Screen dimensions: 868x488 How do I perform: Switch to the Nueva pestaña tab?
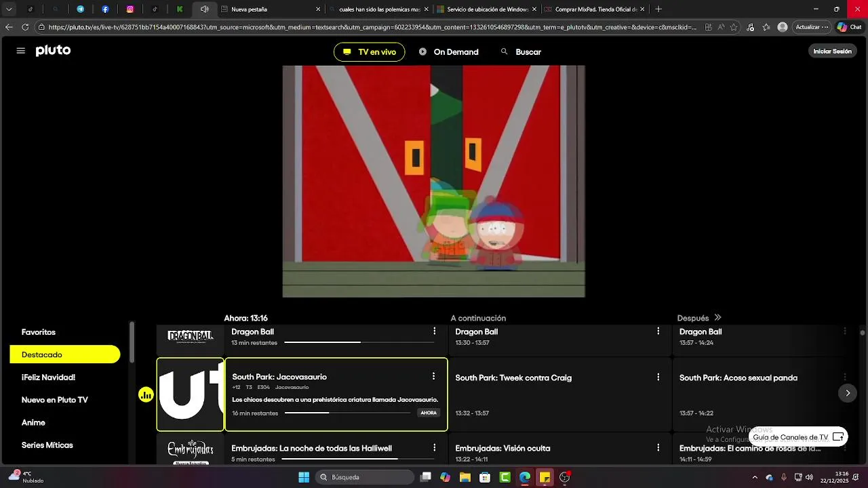(271, 9)
